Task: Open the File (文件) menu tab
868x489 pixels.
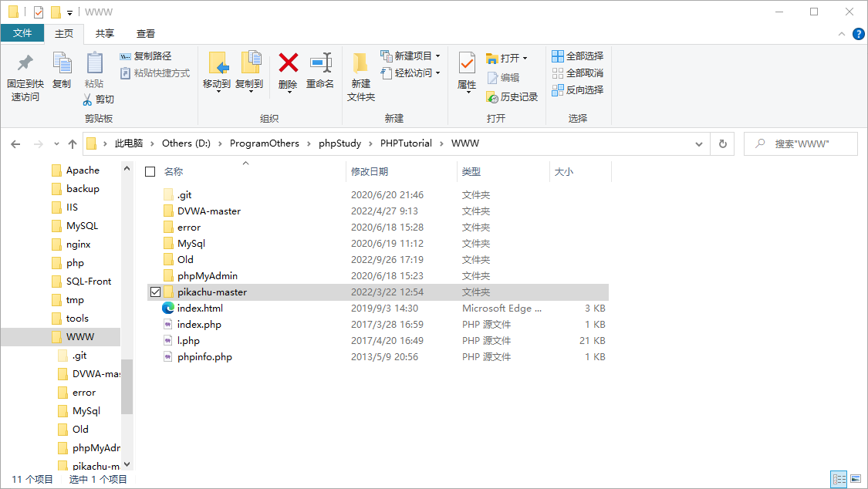Action: pyautogui.click(x=22, y=33)
